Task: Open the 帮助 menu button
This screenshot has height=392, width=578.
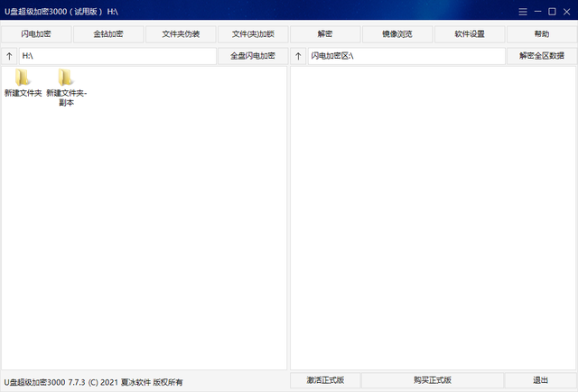Action: pos(542,34)
